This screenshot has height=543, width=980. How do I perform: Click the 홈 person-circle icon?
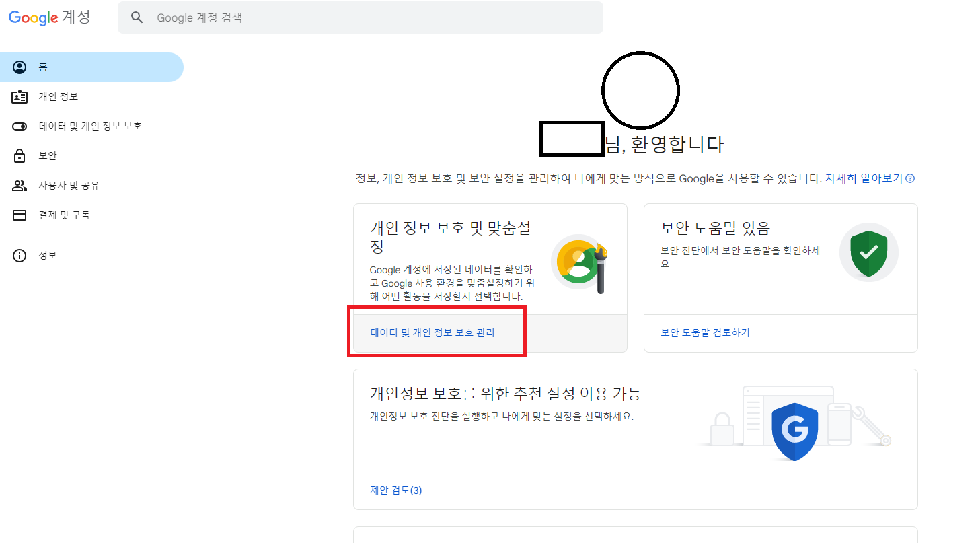(20, 67)
